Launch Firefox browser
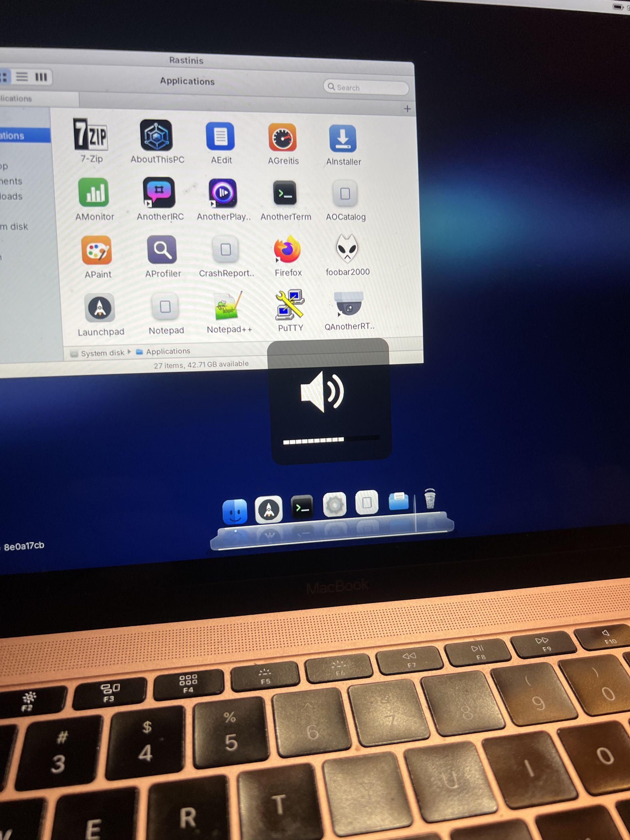Screen dimensions: 630x840 point(287,249)
